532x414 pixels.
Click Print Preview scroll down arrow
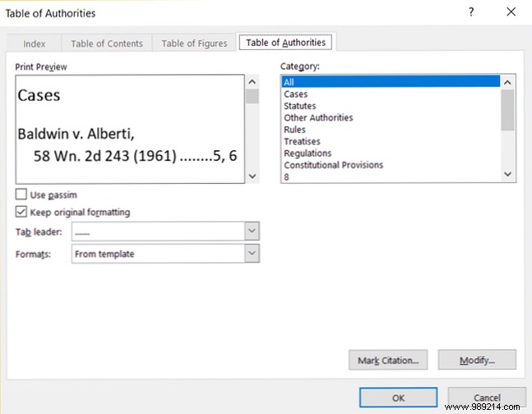(252, 176)
